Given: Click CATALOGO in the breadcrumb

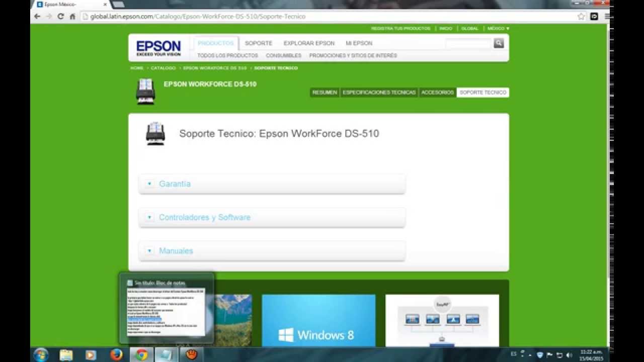Looking at the screenshot, I should pos(164,68).
